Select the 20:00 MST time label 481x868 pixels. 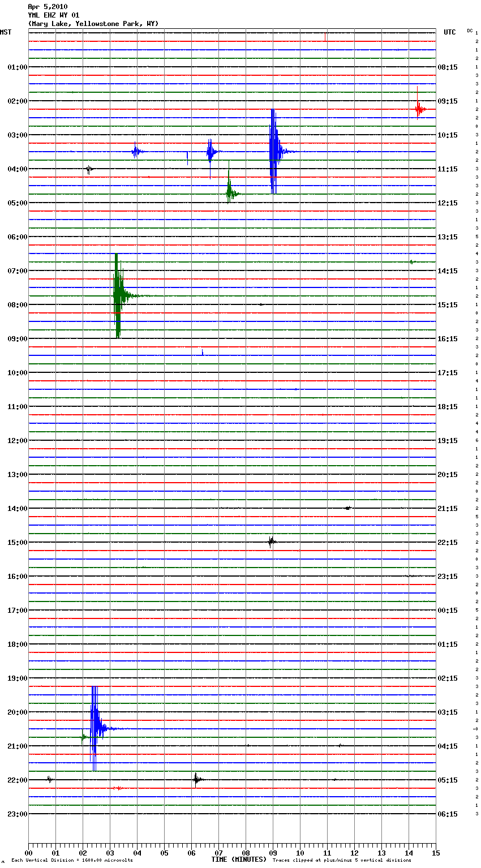[18, 712]
